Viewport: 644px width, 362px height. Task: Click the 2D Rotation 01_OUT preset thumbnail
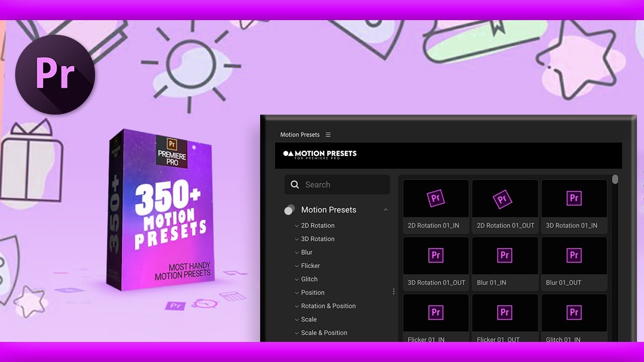[505, 199]
